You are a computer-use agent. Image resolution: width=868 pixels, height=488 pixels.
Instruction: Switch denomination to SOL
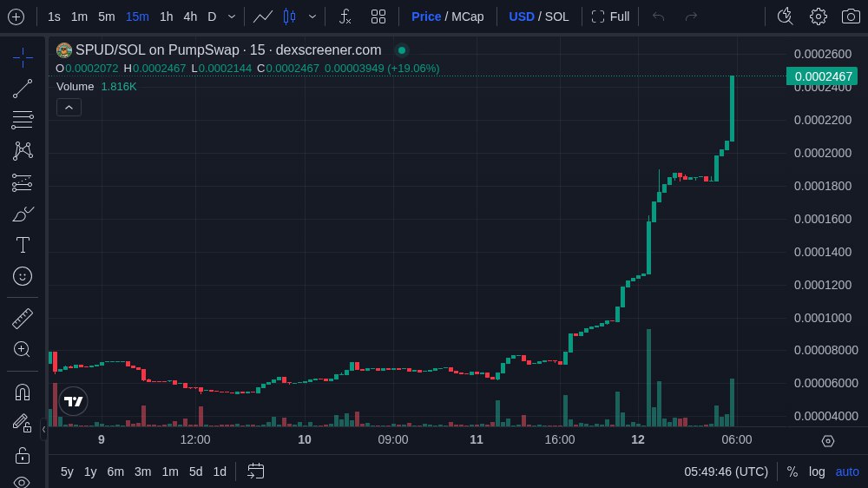556,16
